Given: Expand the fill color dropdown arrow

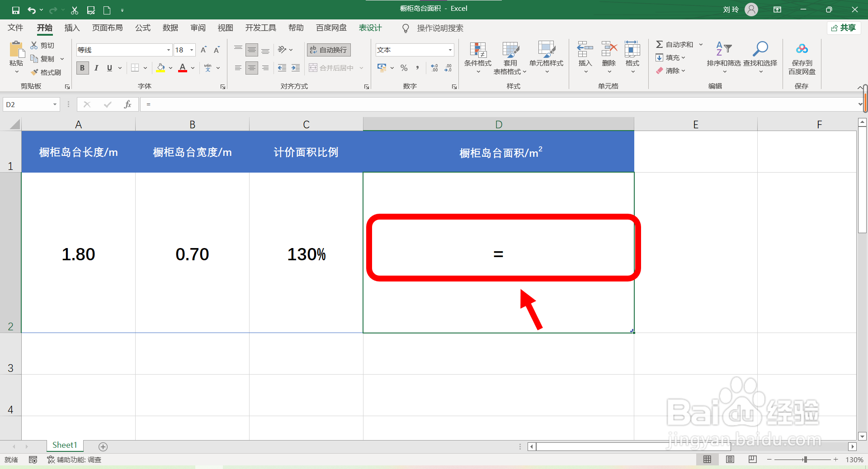Looking at the screenshot, I should point(170,68).
